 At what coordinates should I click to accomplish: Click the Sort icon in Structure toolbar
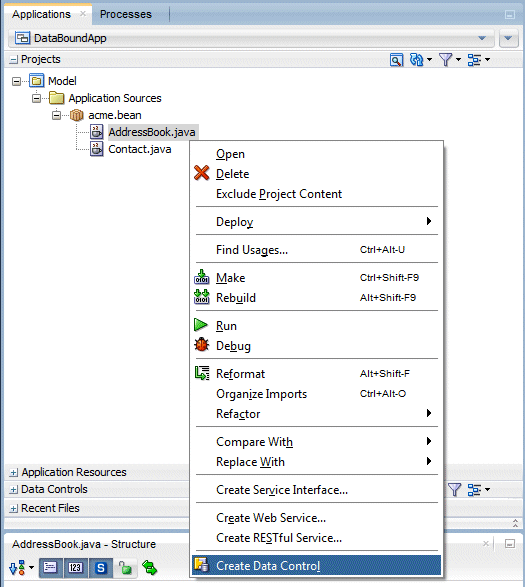coord(17,568)
